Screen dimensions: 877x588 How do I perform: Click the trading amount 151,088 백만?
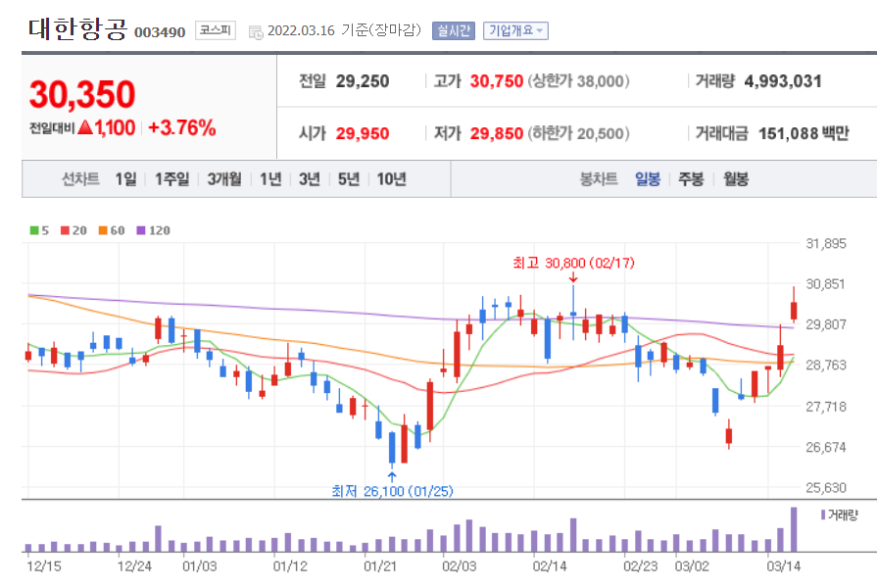pos(804,133)
